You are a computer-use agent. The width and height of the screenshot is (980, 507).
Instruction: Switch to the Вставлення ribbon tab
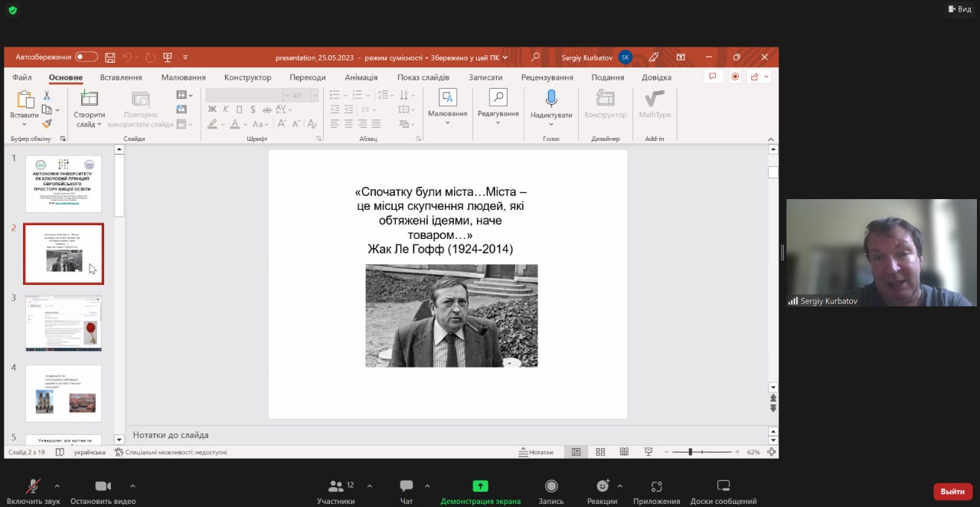121,77
